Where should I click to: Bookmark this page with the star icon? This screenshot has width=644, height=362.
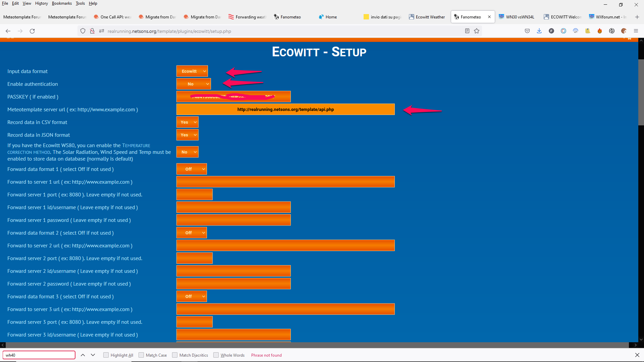[x=477, y=31]
